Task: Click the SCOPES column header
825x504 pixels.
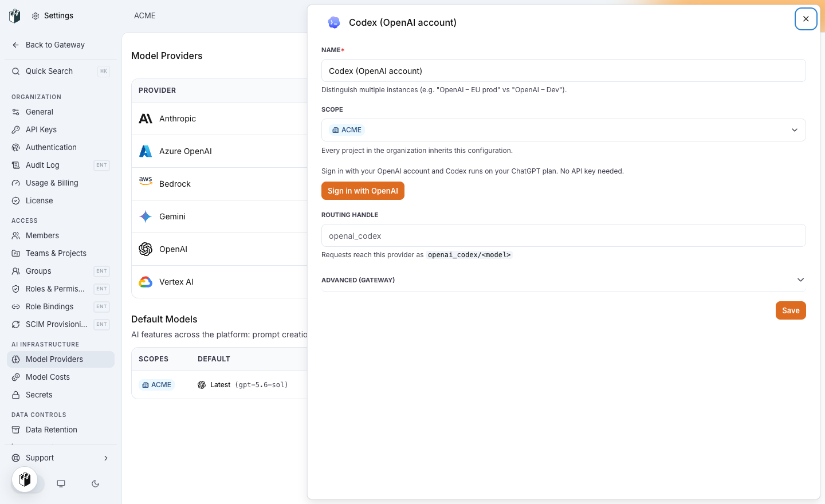Action: pos(154,359)
